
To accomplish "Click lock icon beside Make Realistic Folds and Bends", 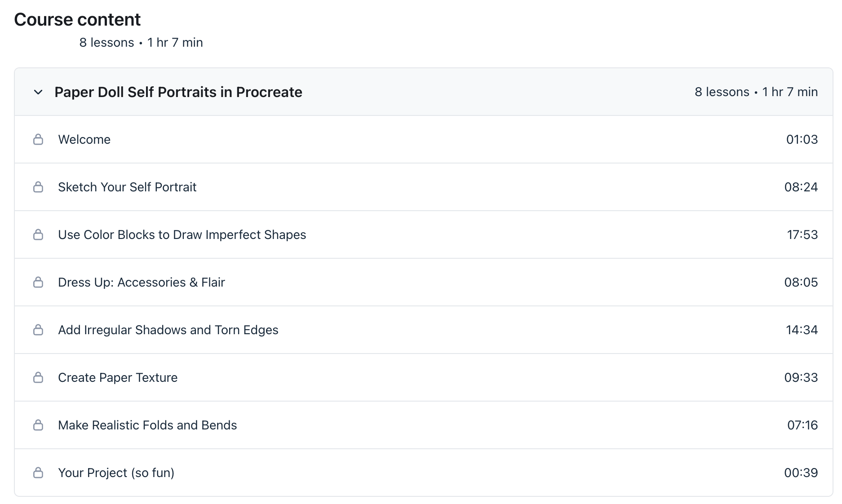I will pos(38,425).
